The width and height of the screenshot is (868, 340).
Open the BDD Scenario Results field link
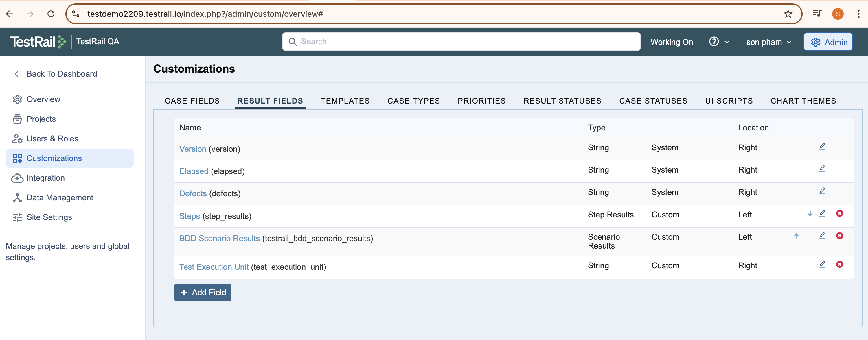click(219, 238)
